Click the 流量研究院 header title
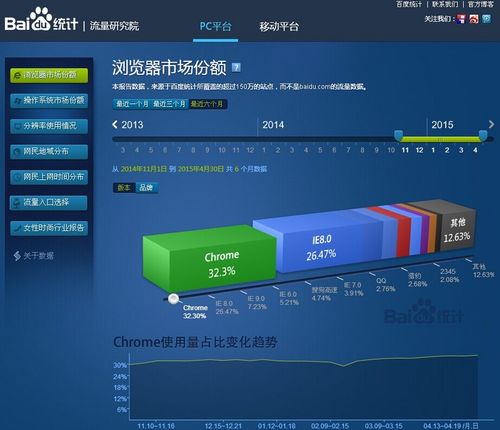This screenshot has height=430, width=500. (x=114, y=26)
